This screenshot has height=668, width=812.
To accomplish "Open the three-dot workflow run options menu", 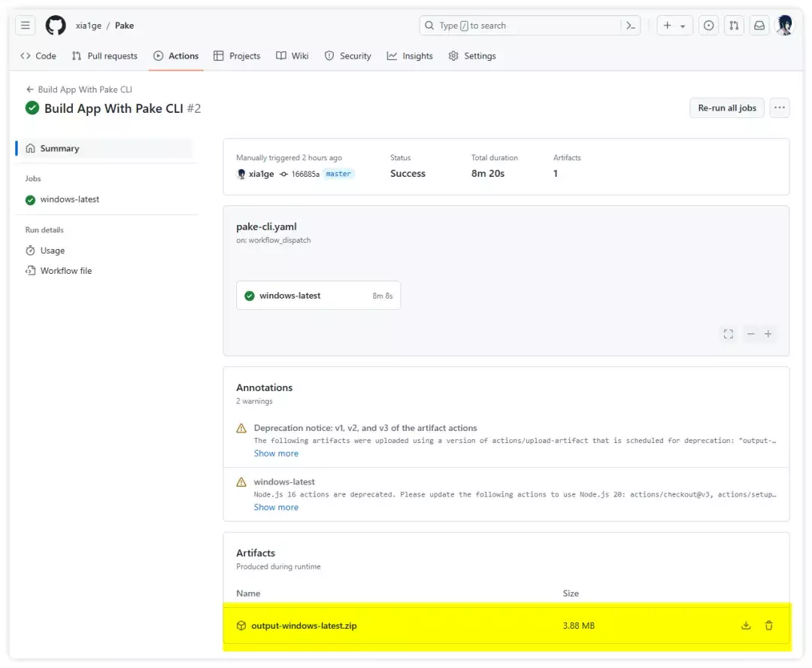I will pos(780,108).
